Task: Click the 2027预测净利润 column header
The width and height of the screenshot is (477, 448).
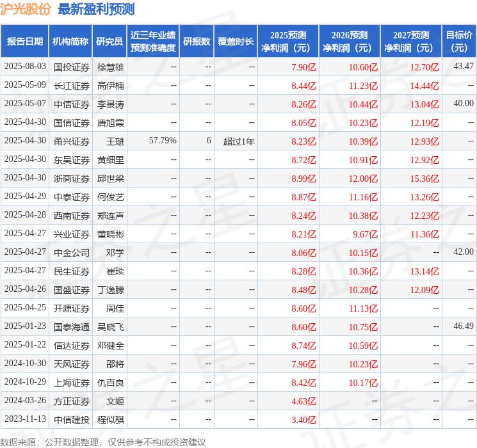Action: (411, 42)
